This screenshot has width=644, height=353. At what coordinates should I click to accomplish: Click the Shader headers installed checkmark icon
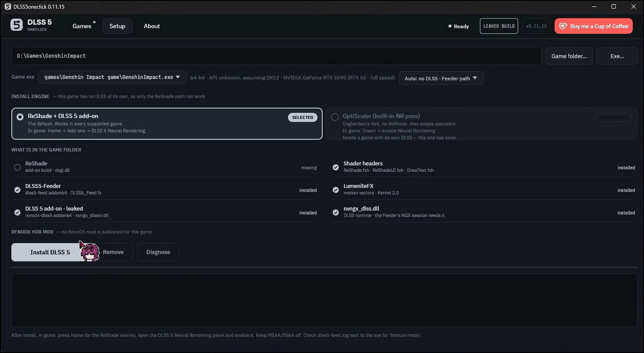[335, 167]
